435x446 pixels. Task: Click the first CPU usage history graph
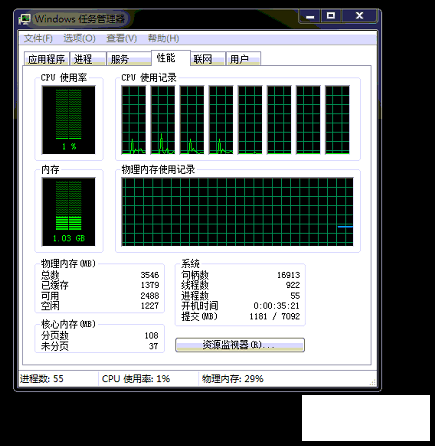pos(134,120)
